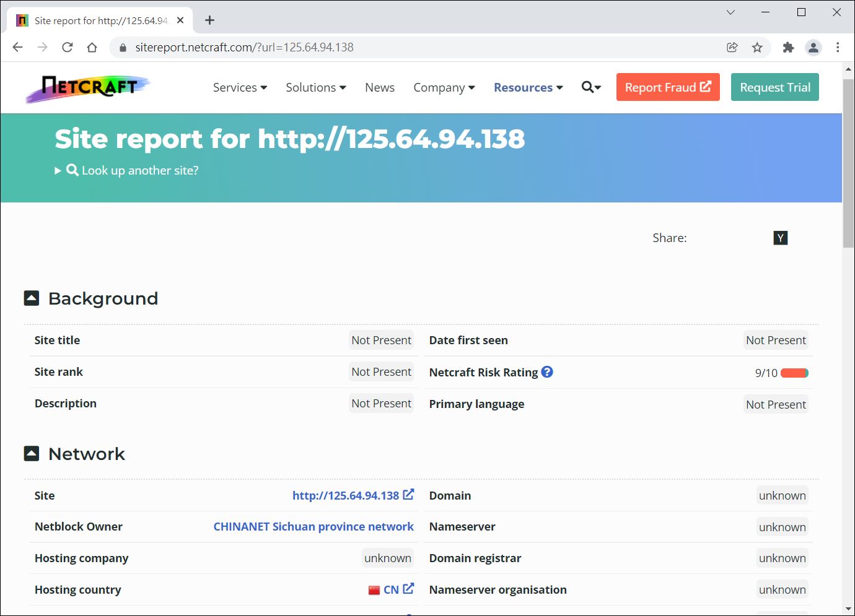Click the scrollbar down arrow
This screenshot has width=855, height=616.
848,609
